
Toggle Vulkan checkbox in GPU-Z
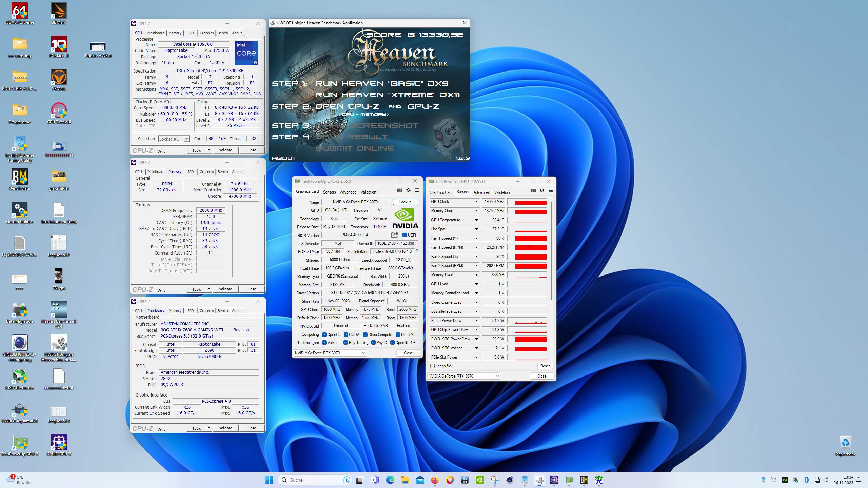coord(324,343)
